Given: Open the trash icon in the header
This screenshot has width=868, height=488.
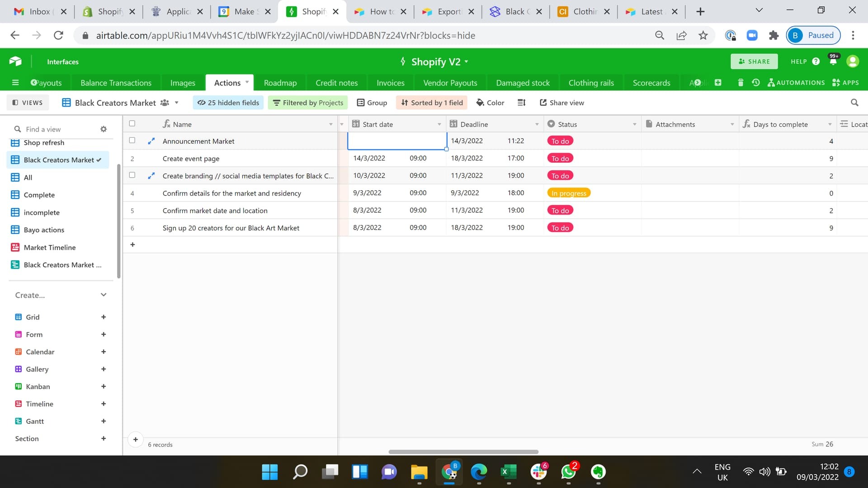Looking at the screenshot, I should tap(741, 83).
